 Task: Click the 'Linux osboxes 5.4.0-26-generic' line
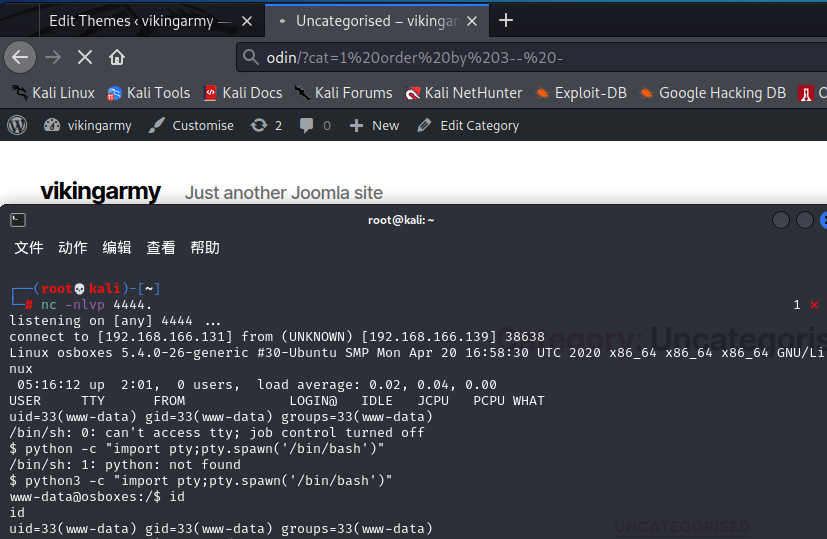tap(417, 353)
